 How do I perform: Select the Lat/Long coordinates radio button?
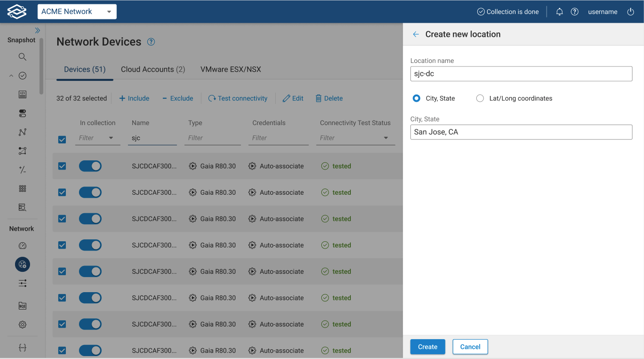tap(480, 98)
